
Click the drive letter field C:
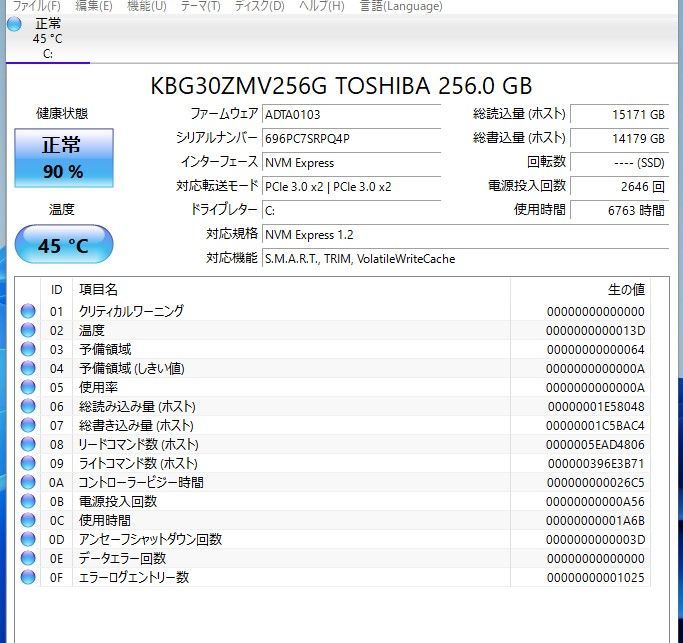tap(352, 211)
